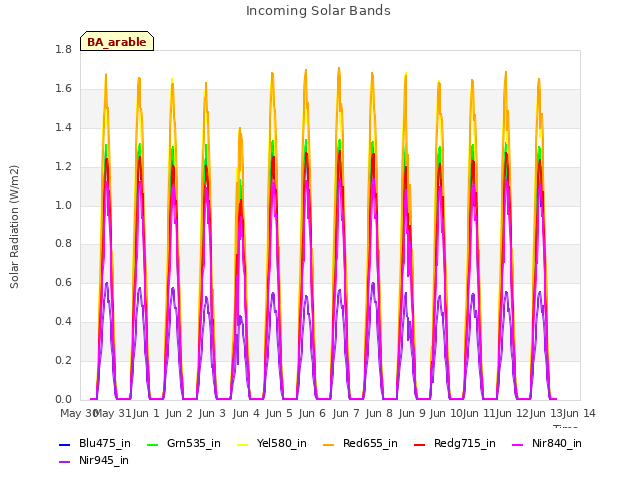Click the 0.0 y-axis tick label
Screen dimensions: 640x480
[x=63, y=399]
